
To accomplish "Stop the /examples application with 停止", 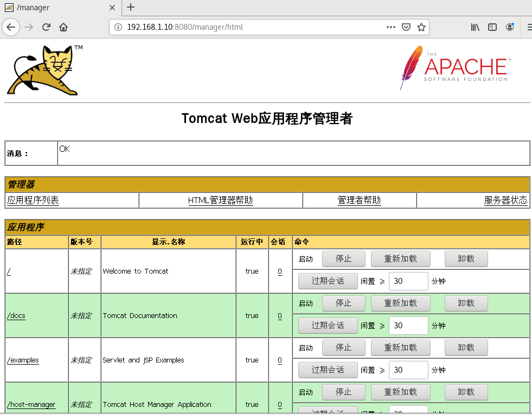I will (x=344, y=348).
